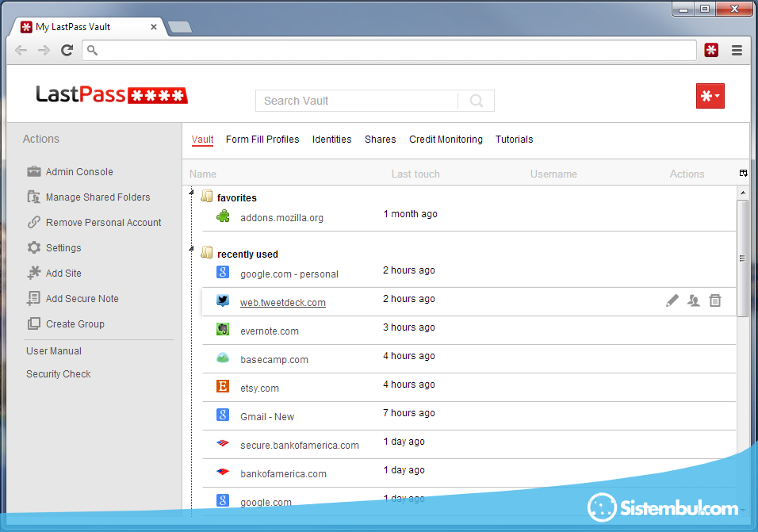Open the Tutorials tab
758x532 pixels.
(x=515, y=140)
